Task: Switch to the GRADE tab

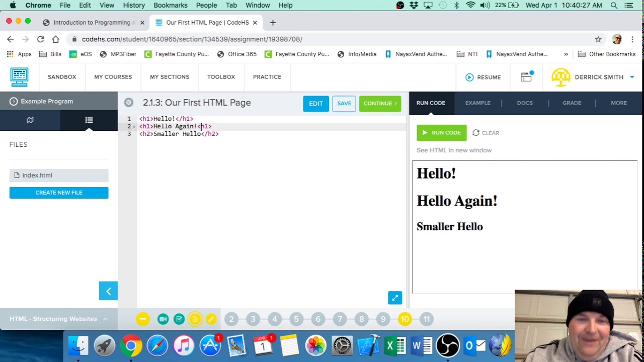Action: coord(572,103)
